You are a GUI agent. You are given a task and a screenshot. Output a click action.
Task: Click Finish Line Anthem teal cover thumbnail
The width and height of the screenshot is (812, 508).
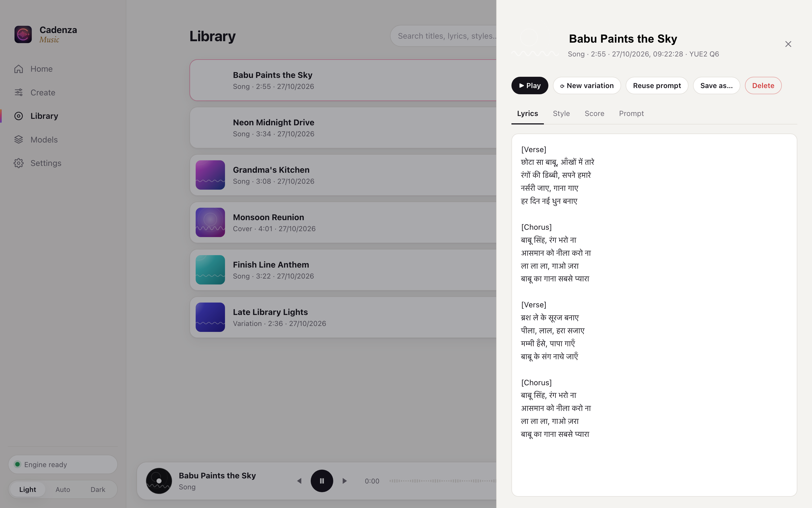tap(210, 270)
